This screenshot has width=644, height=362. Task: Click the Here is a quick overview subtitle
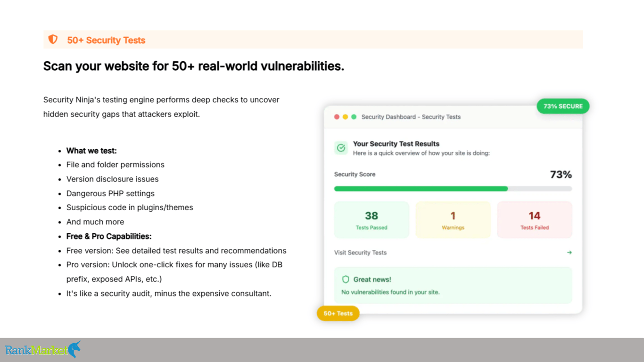point(421,153)
